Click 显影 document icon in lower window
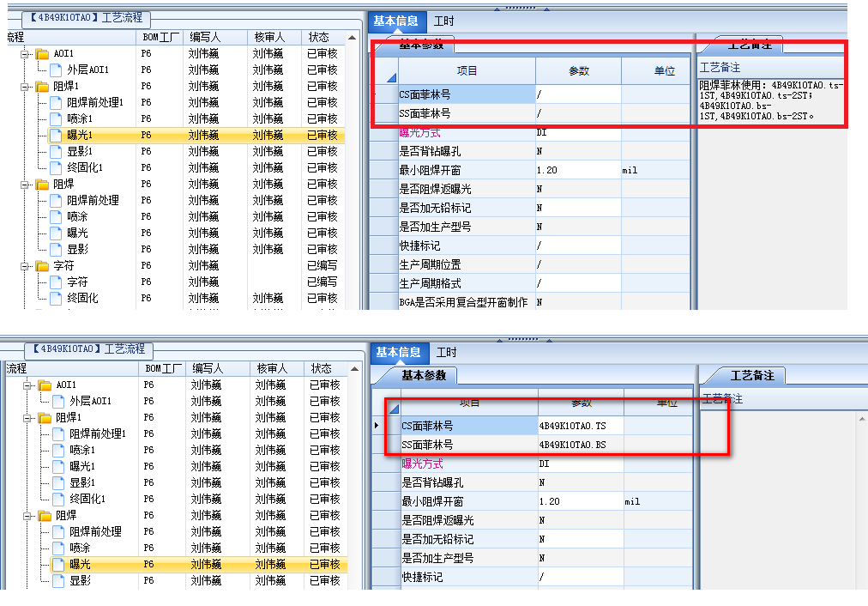 click(x=58, y=580)
